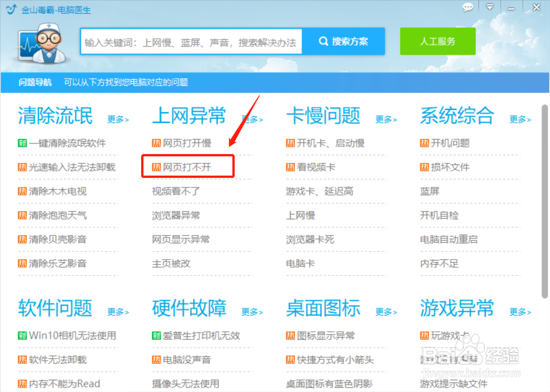Expand 更多 options for 系统综合
This screenshot has width=550, height=392.
tap(520, 120)
